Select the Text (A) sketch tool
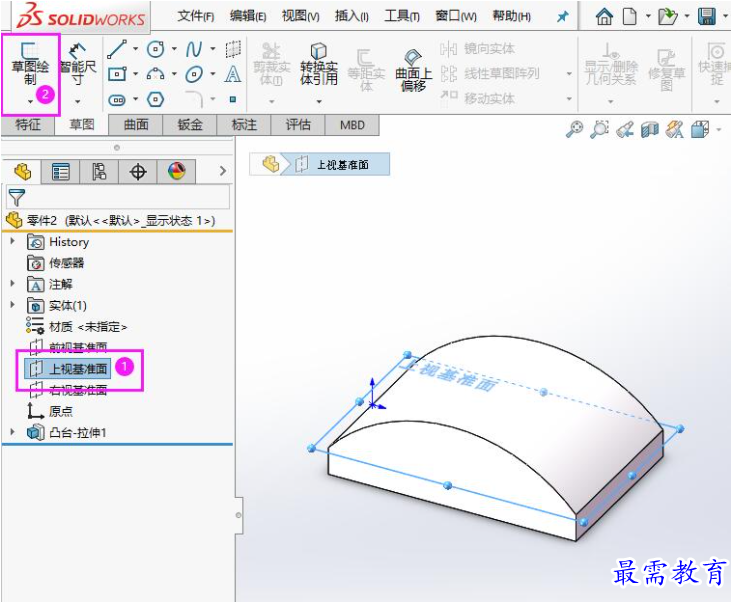This screenshot has width=735, height=604. [x=233, y=74]
